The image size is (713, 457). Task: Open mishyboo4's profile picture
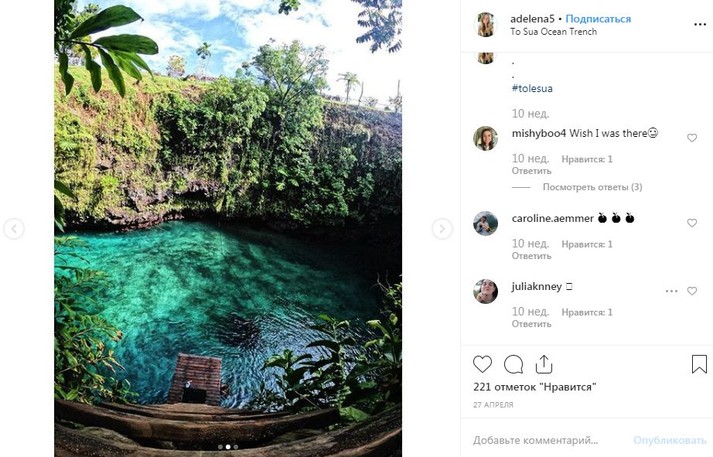[x=485, y=138]
